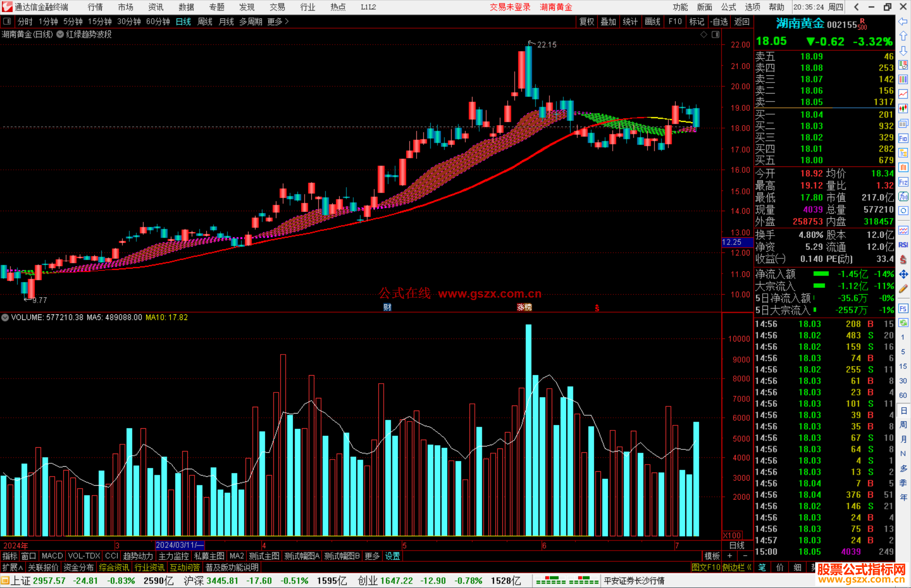Viewport: 911px width, 588px height.
Task: Collapse the 侧边栏 sidebar
Action: pos(737,567)
